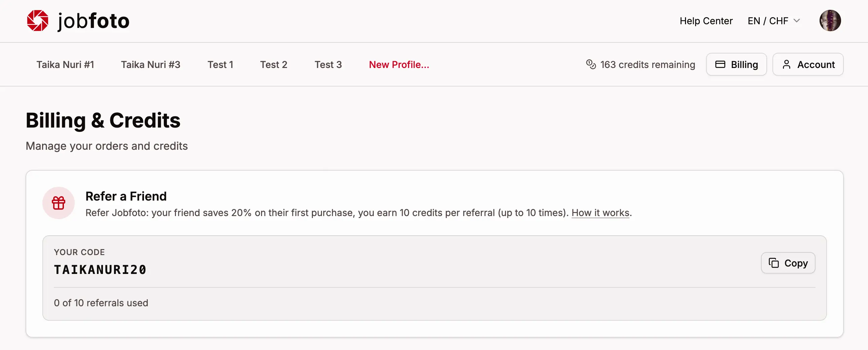Viewport: 868px width, 350px height.
Task: Click the Billing & Credits heading
Action: [x=103, y=120]
